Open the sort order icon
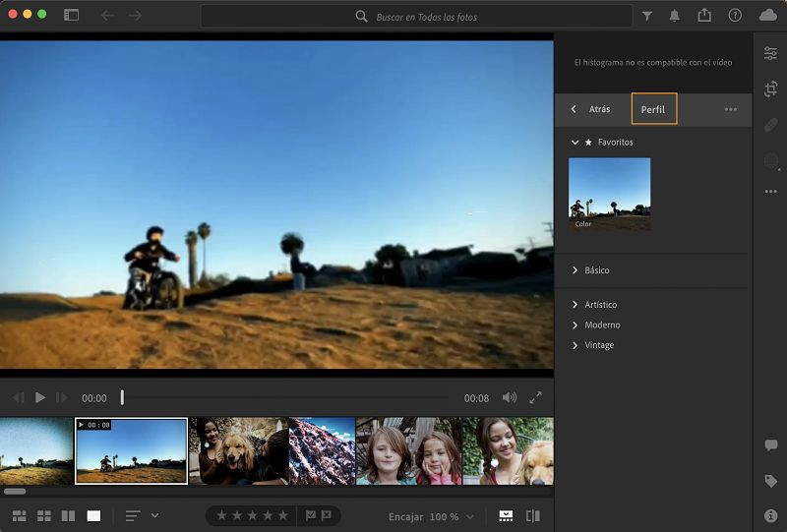The height and width of the screenshot is (532, 787). (x=133, y=515)
